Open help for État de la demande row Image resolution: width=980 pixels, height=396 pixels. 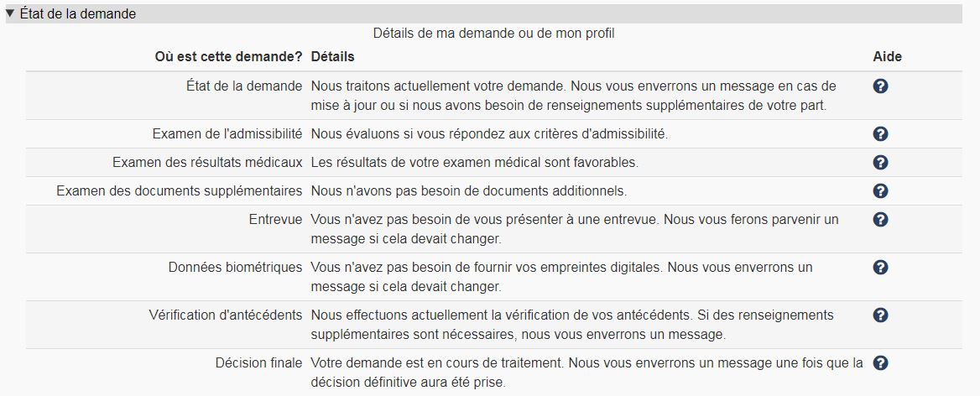pyautogui.click(x=880, y=86)
